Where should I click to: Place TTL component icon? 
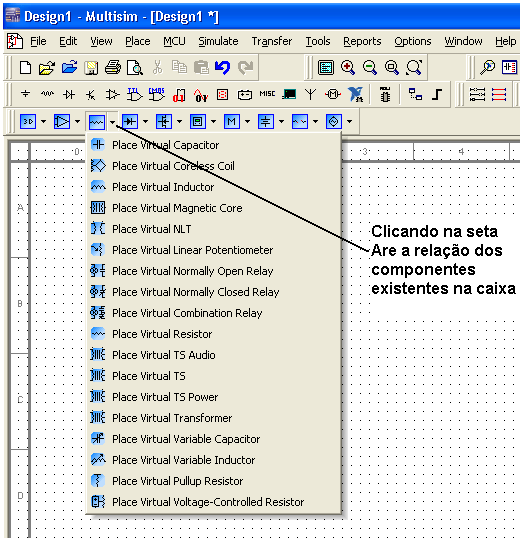(x=134, y=94)
